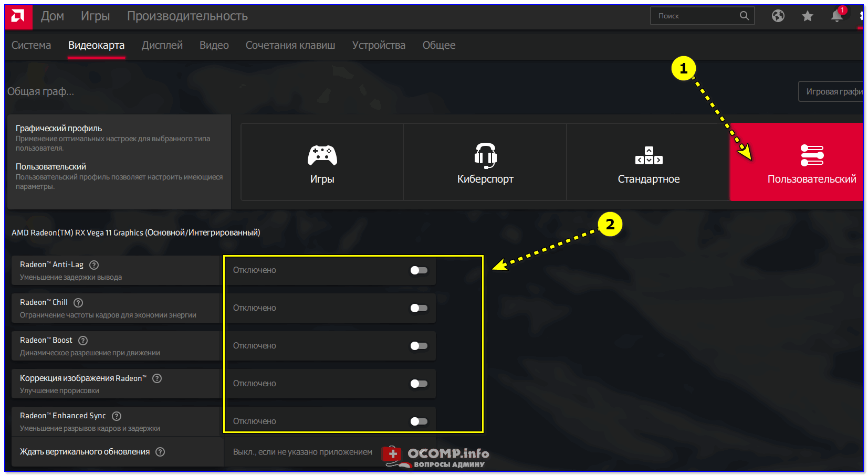
Task: Switch to the Дисплей tab
Action: pyautogui.click(x=162, y=46)
